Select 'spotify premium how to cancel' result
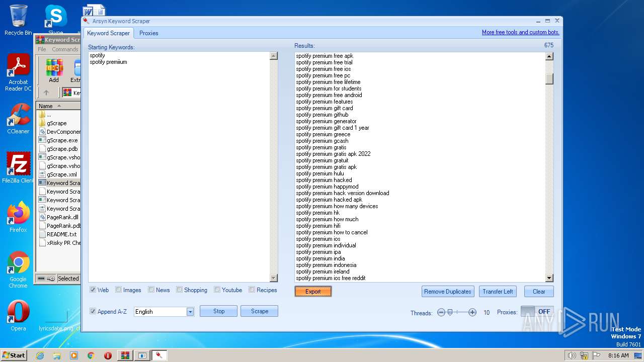Viewport: 644px width, 362px height. pyautogui.click(x=332, y=232)
